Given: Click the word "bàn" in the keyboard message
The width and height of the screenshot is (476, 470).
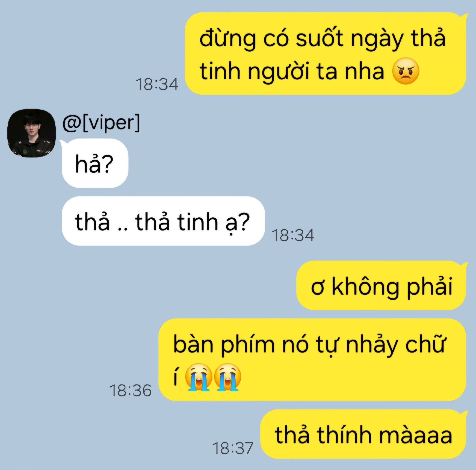Looking at the screenshot, I should coord(193,344).
